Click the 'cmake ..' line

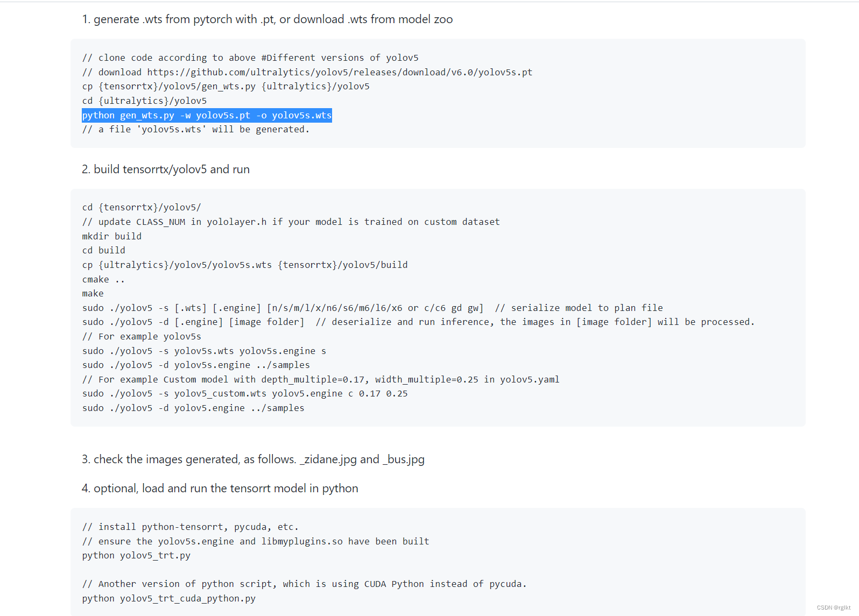103,279
